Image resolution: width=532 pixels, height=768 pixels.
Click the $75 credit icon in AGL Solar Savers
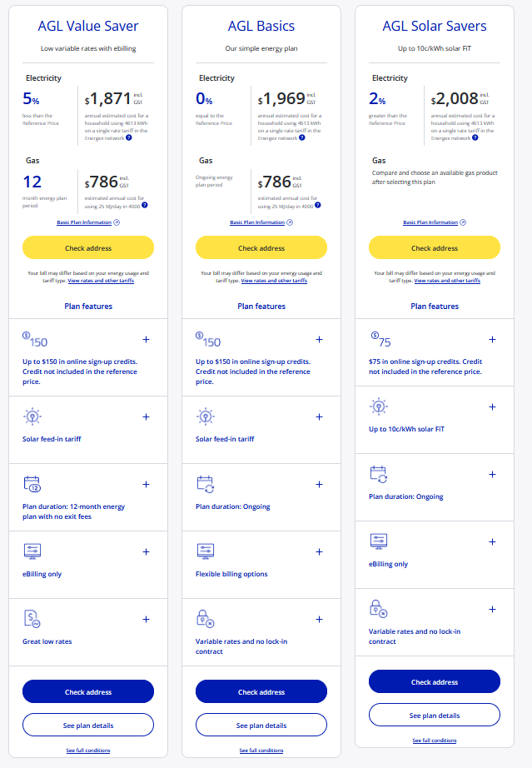pos(379,340)
